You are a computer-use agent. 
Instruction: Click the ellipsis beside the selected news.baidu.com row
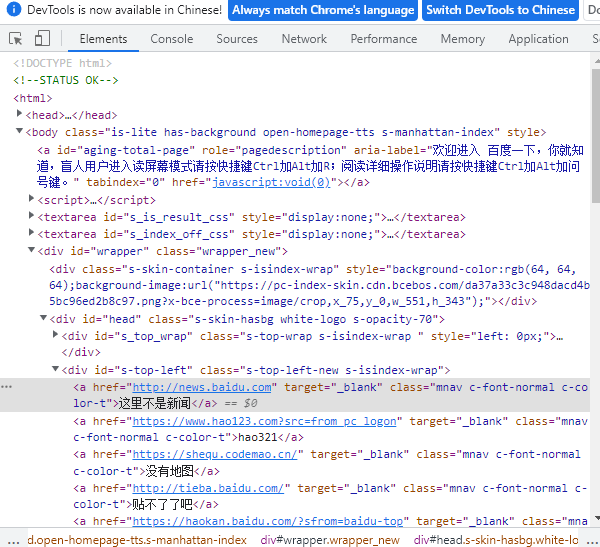(x=7, y=387)
